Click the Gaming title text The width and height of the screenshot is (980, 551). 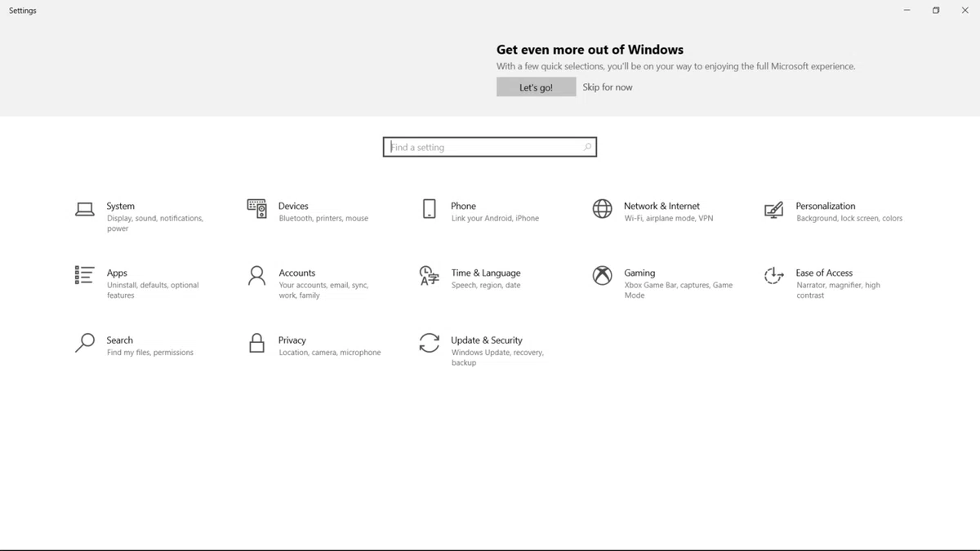[x=639, y=273]
